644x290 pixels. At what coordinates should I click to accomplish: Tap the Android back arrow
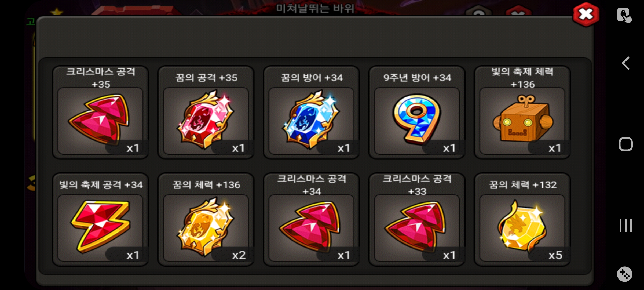pyautogui.click(x=625, y=63)
